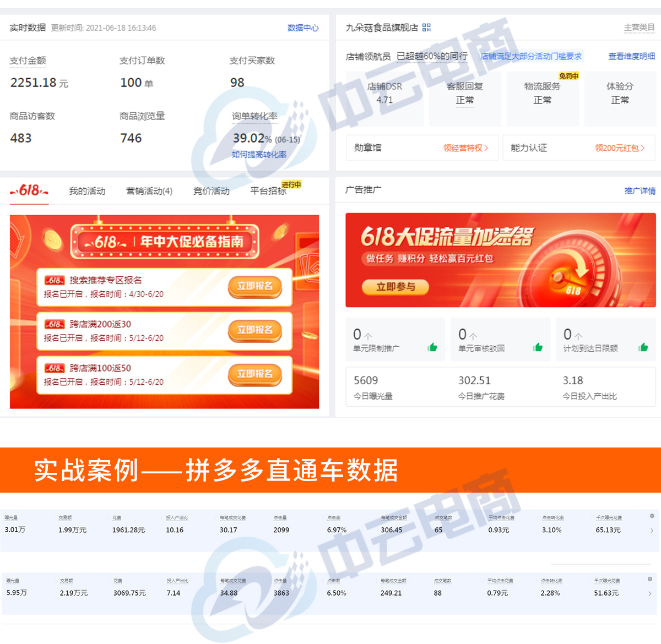Screen dimensions: 661x644
Task: Open the 我的活动 tab
Action: [87, 191]
